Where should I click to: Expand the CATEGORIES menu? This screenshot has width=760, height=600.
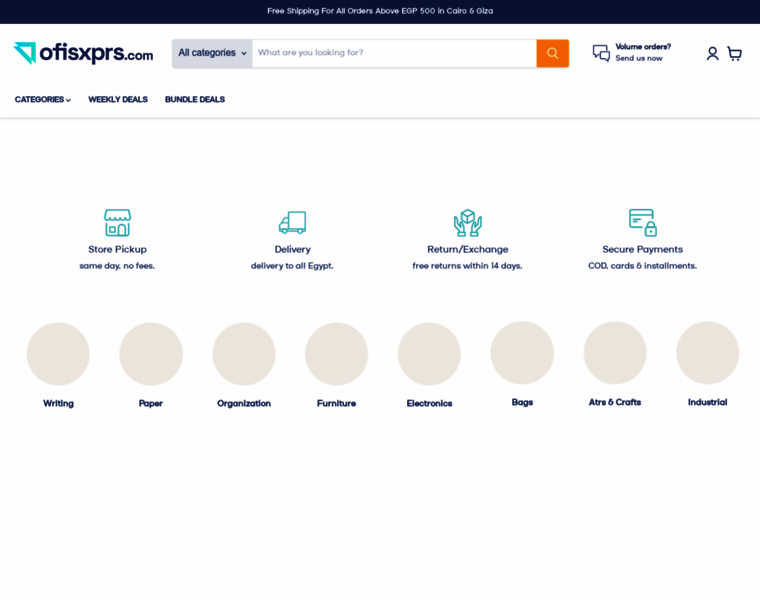[x=43, y=99]
